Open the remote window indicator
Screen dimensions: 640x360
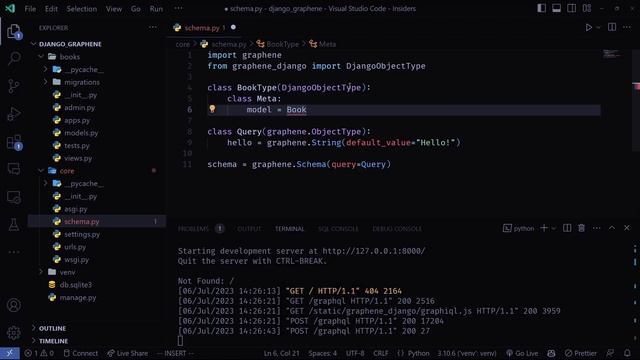coord(9,353)
